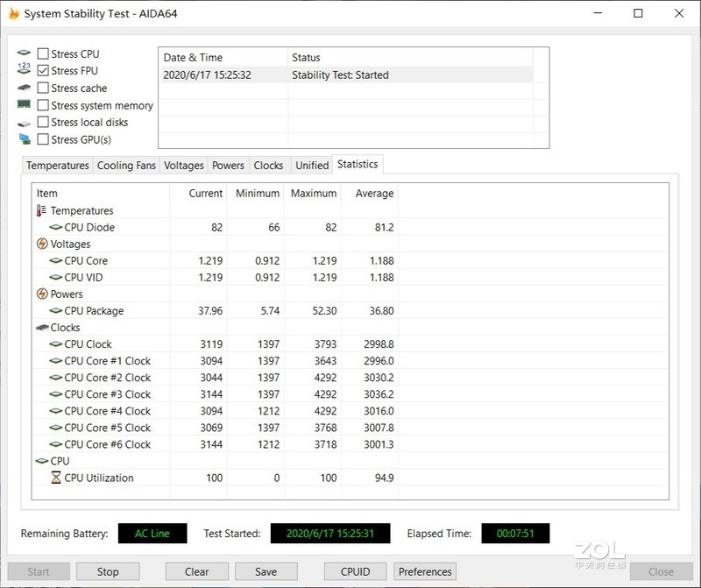Enable the Stress CPU checkbox
The width and height of the screenshot is (701, 588).
(x=43, y=54)
